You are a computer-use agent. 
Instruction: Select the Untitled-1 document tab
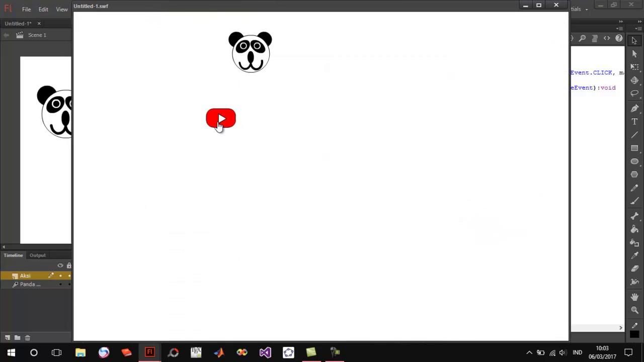point(18,24)
